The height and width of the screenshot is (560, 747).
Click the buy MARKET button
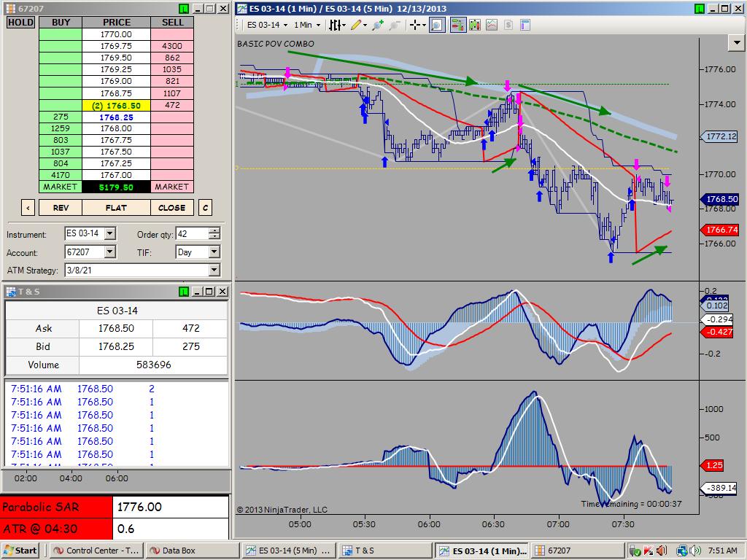(60, 187)
